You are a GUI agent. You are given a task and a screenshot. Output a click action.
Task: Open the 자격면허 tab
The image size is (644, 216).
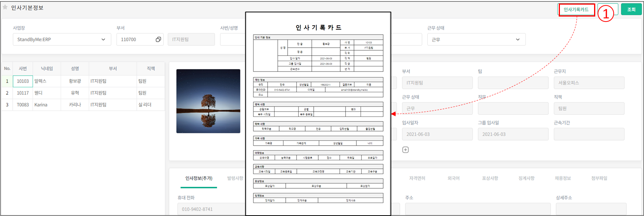coord(417,178)
